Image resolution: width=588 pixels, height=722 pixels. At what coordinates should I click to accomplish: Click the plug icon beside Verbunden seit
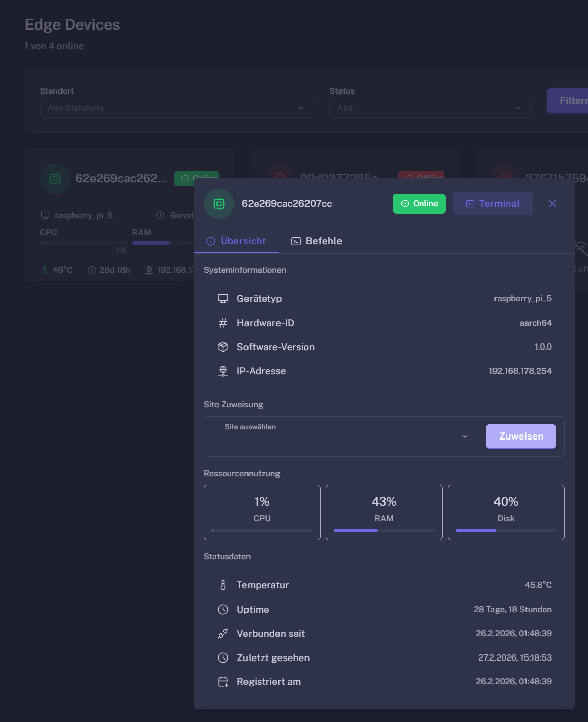coord(223,634)
